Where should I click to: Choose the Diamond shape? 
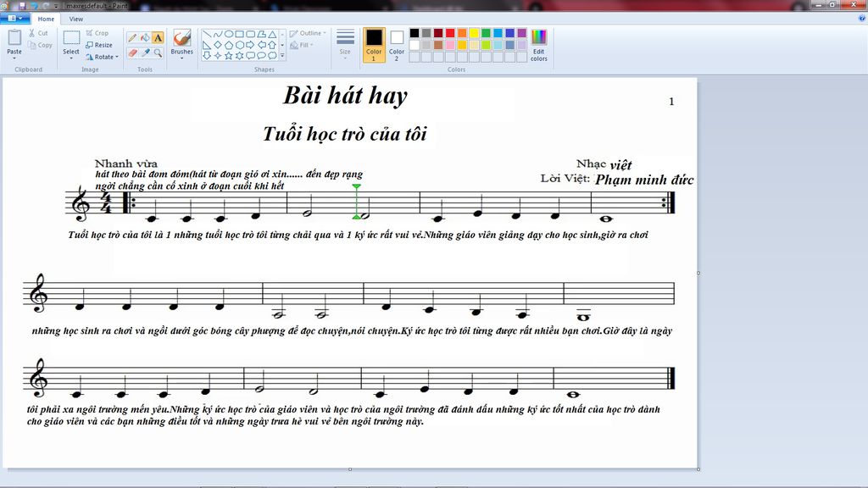click(x=218, y=45)
